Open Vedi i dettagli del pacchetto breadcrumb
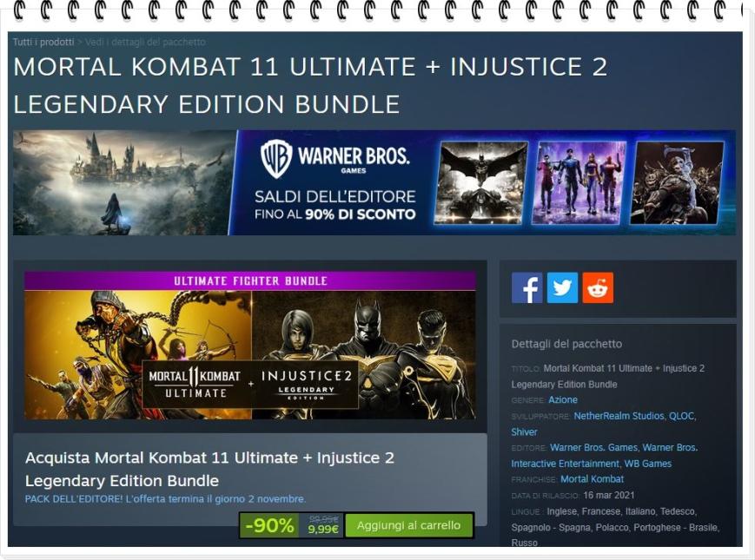Image resolution: width=755 pixels, height=560 pixels. coord(145,43)
